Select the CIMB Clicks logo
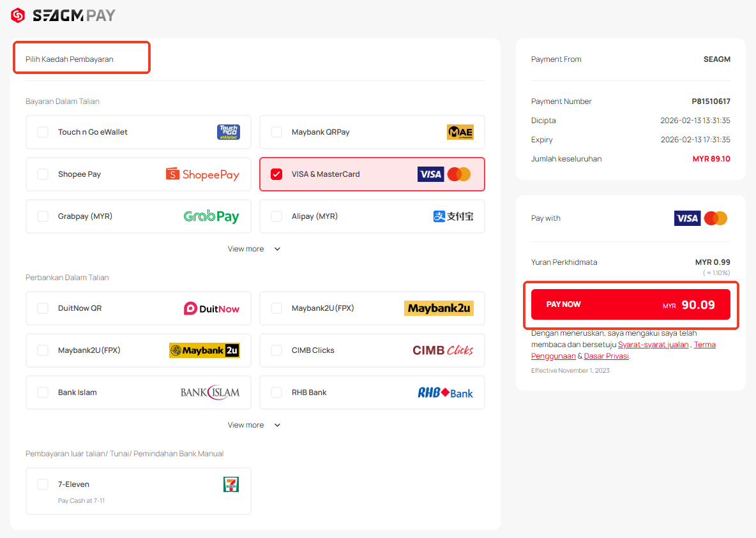The width and height of the screenshot is (756, 538). [x=442, y=350]
